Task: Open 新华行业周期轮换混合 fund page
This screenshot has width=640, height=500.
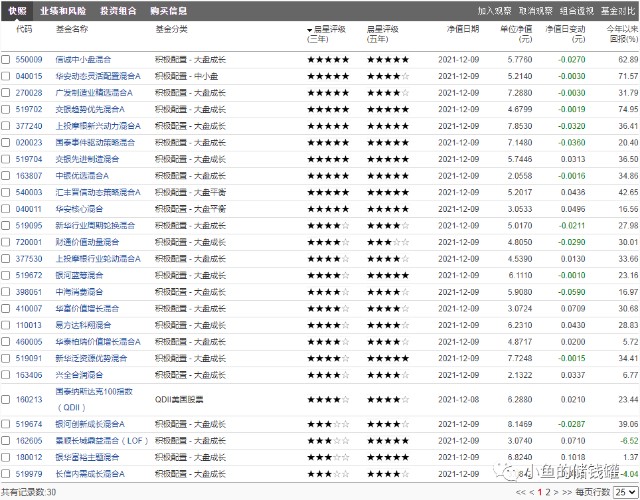Action: pos(95,226)
